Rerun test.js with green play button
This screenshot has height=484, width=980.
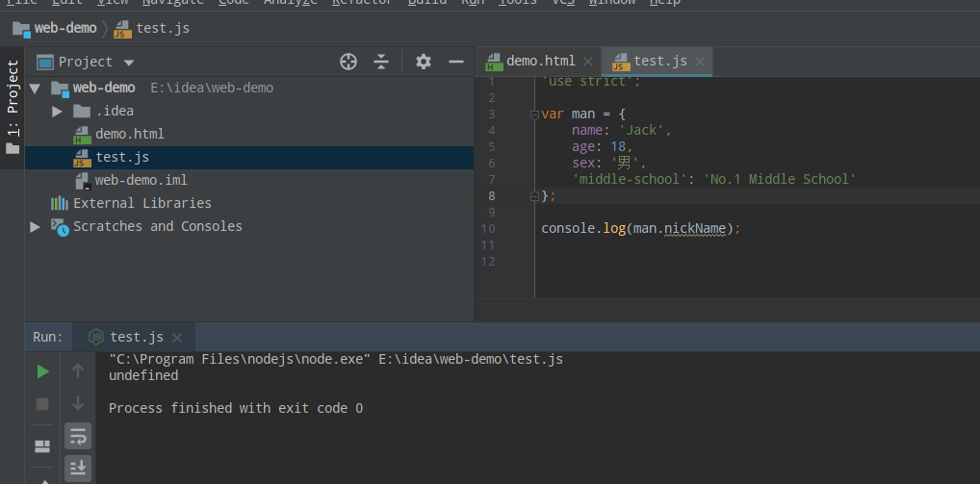pos(42,371)
